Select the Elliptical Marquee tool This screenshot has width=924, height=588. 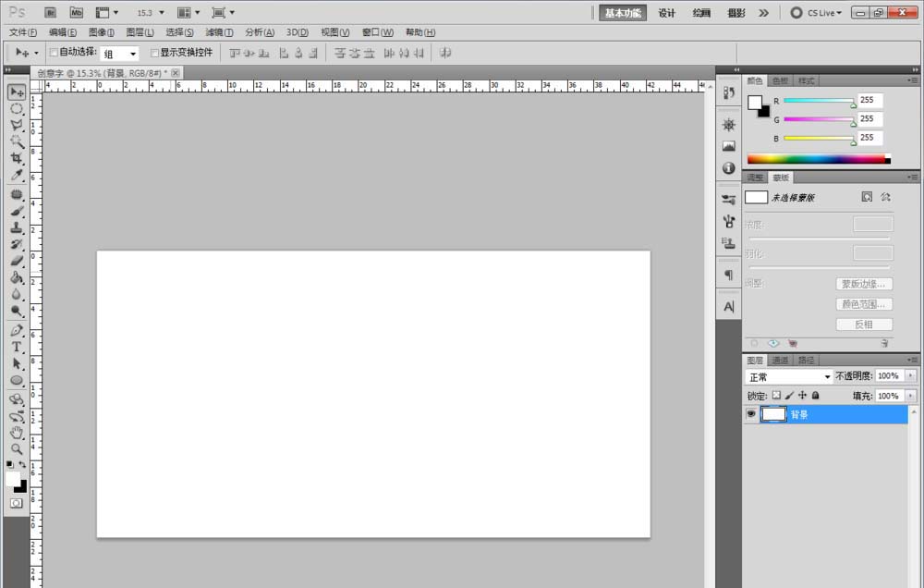(x=17, y=109)
